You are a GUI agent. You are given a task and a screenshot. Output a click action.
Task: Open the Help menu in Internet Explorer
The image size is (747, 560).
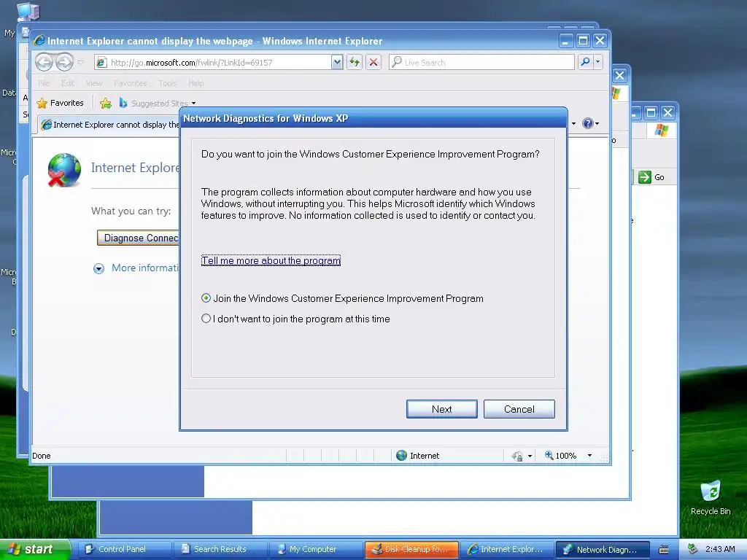[x=196, y=83]
